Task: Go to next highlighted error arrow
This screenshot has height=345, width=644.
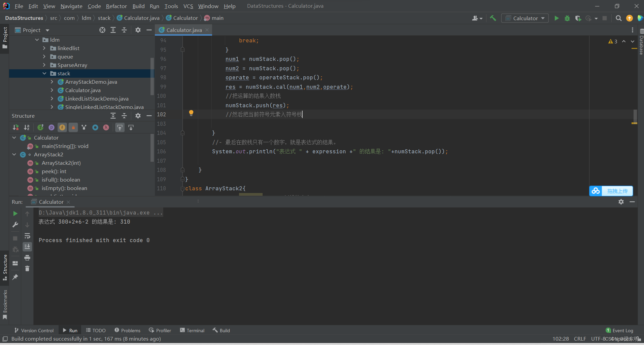Action: (x=633, y=41)
